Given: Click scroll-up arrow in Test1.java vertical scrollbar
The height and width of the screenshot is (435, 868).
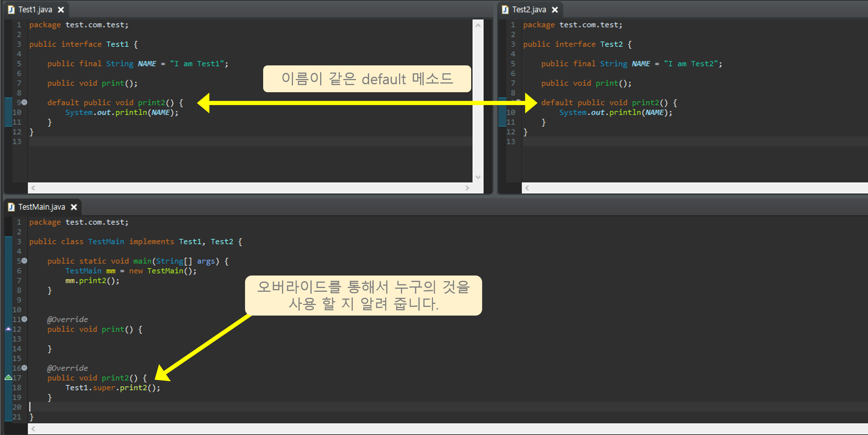Looking at the screenshot, I should pyautogui.click(x=478, y=25).
